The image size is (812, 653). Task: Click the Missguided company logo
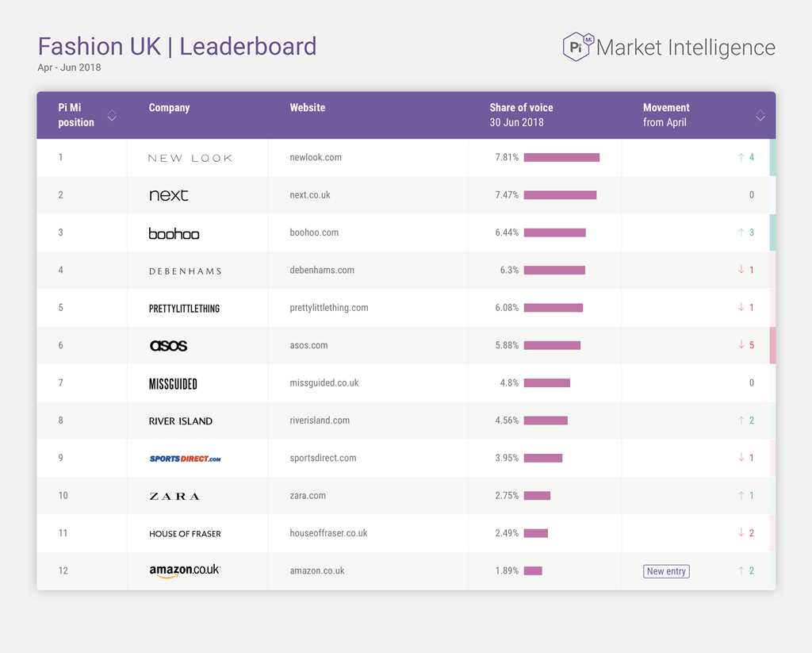pyautogui.click(x=173, y=384)
